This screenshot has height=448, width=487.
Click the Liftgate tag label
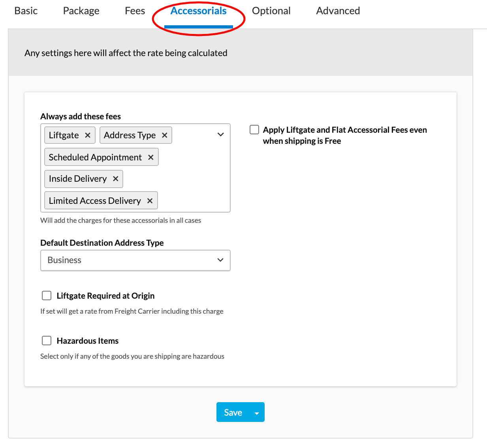click(64, 135)
